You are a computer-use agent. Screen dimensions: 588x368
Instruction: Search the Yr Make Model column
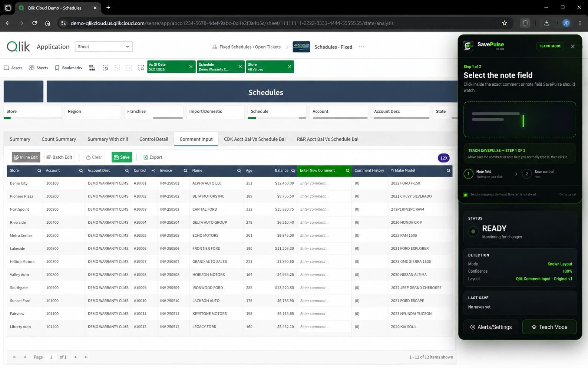click(x=449, y=171)
